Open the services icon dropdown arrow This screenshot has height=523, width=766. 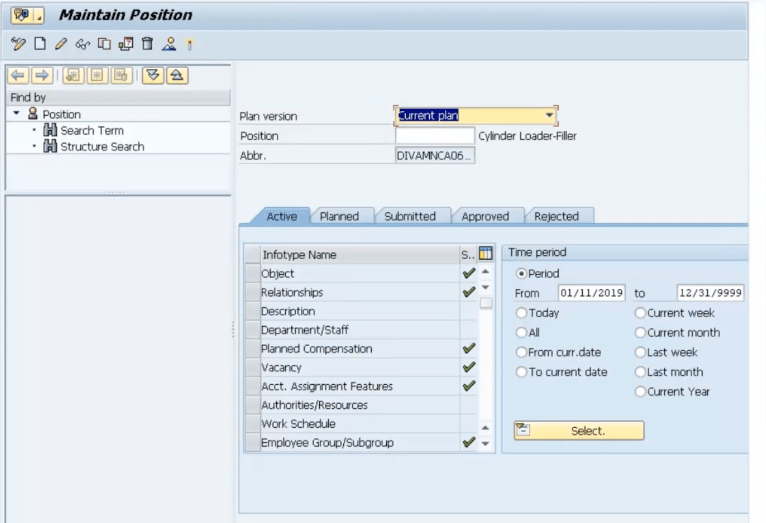39,17
